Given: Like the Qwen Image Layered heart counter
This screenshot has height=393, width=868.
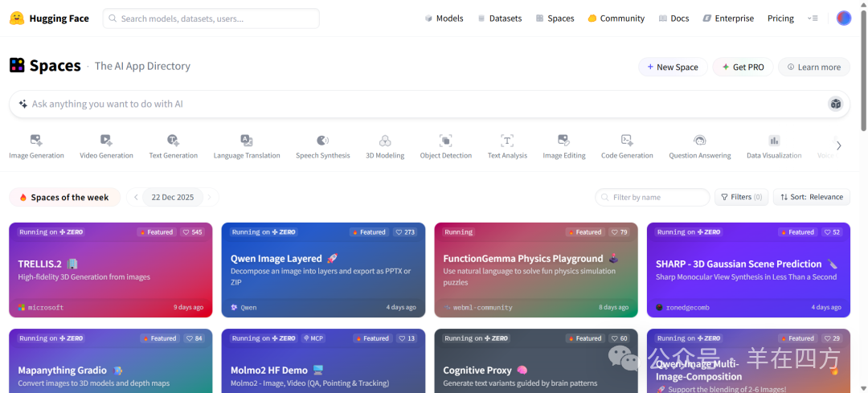Looking at the screenshot, I should click(x=406, y=232).
